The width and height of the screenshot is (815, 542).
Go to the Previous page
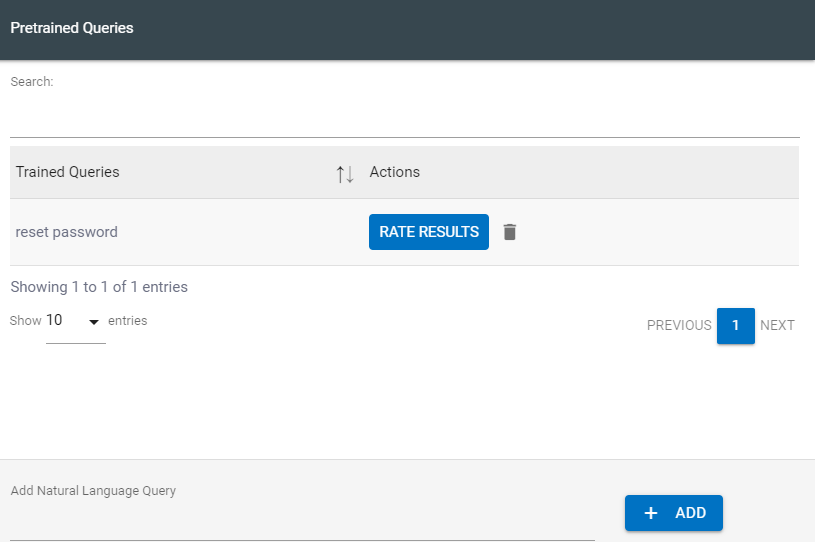(679, 325)
